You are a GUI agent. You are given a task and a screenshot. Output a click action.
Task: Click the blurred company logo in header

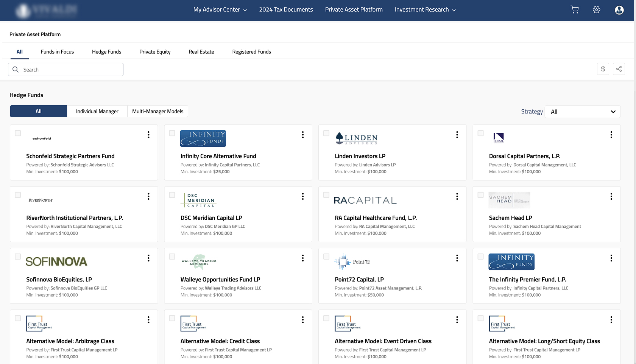[46, 11]
